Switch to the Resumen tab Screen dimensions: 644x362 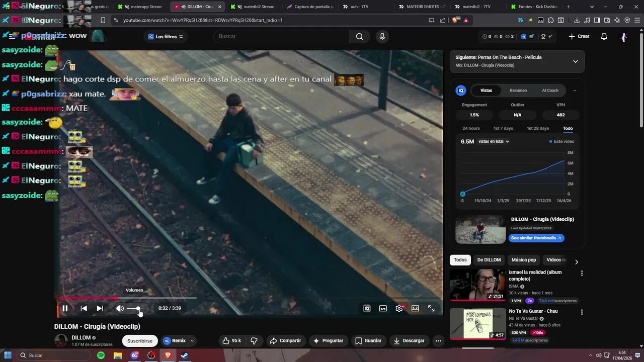click(x=518, y=90)
